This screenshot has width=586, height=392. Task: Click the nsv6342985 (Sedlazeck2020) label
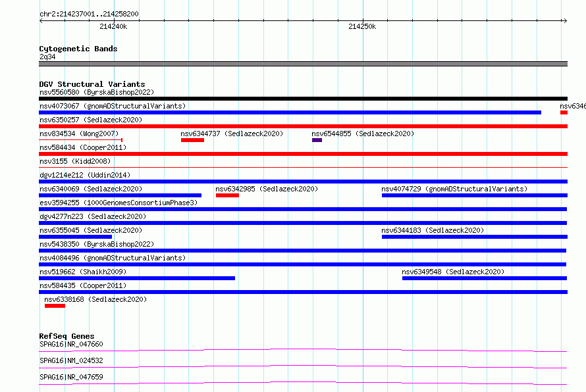267,189
